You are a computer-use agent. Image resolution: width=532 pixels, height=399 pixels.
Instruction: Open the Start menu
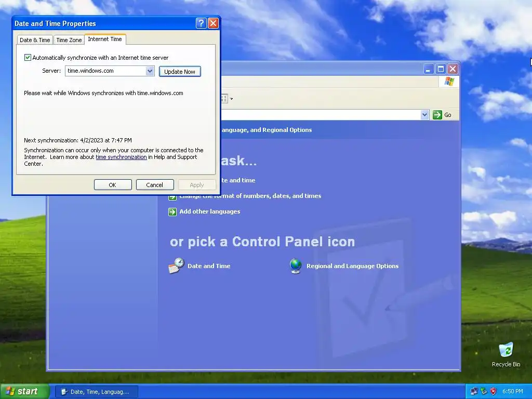coord(24,392)
